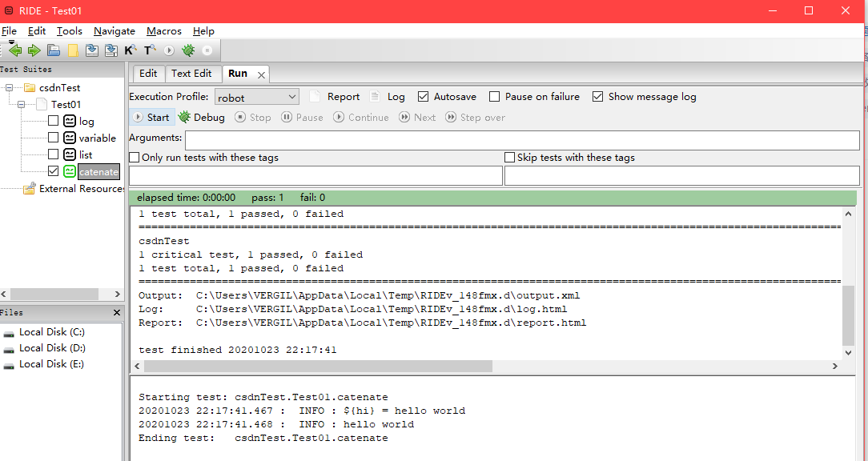
Task: Click Report document icon
Action: (315, 96)
